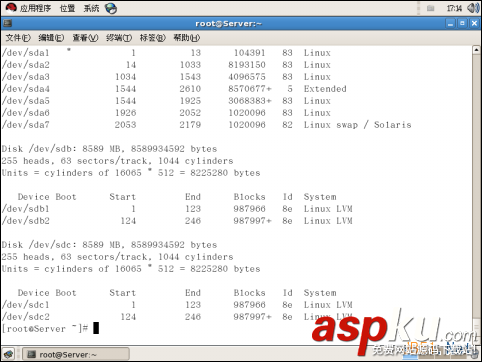Open the 帮助(H) Help menu

click(x=186, y=38)
